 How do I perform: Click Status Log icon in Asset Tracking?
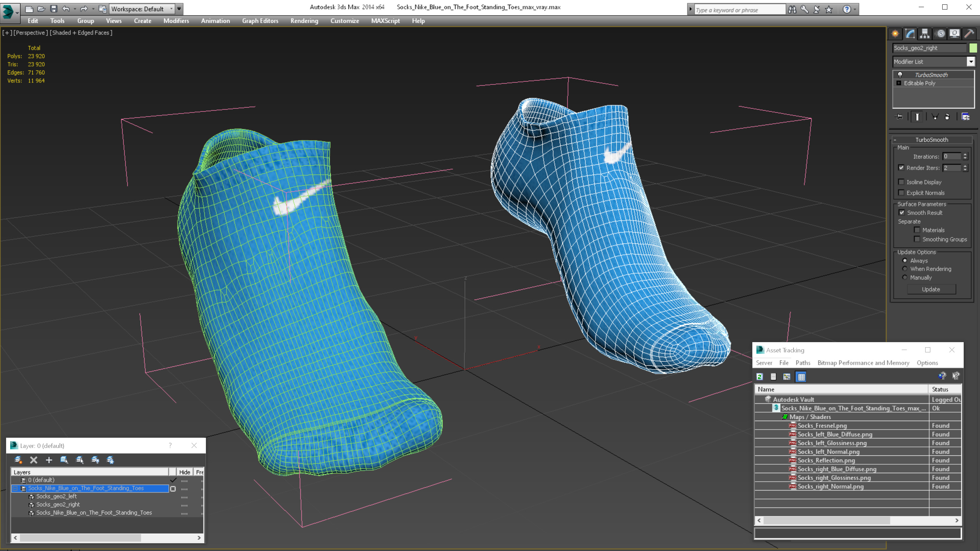tap(773, 377)
